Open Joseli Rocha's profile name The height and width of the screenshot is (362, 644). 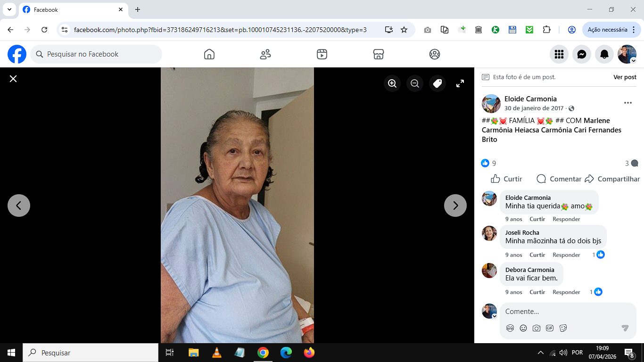pos(522,232)
